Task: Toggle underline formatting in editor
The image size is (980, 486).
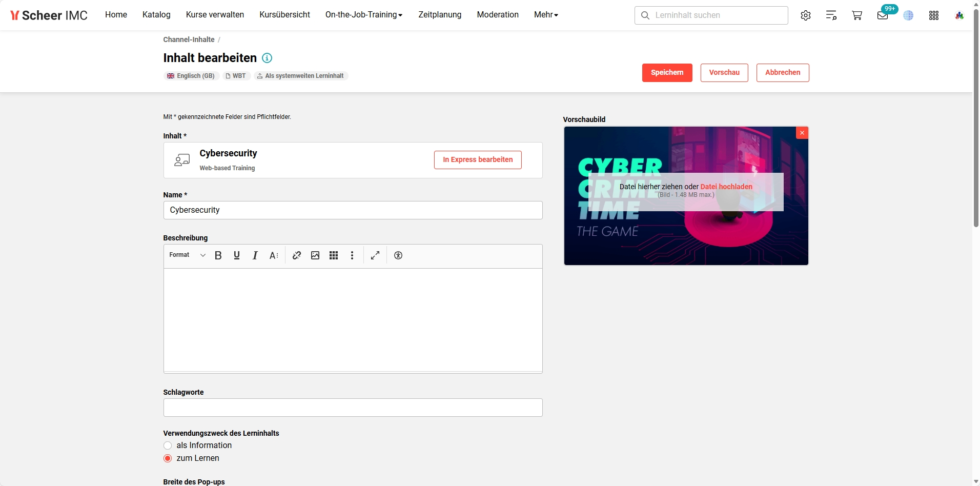Action: (237, 255)
